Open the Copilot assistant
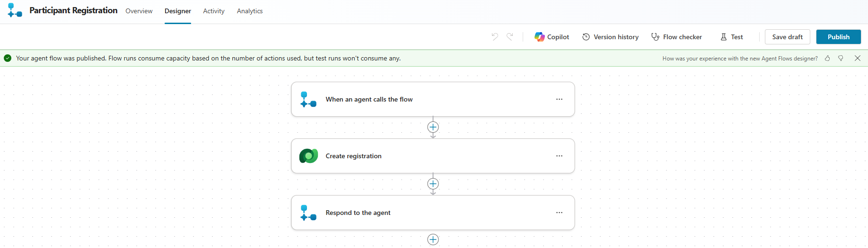 click(x=552, y=37)
